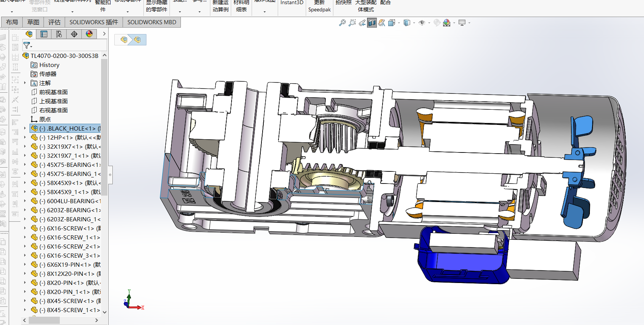Open the View Orientation dropdown arrow
Image resolution: width=644 pixels, height=325 pixels.
(399, 23)
